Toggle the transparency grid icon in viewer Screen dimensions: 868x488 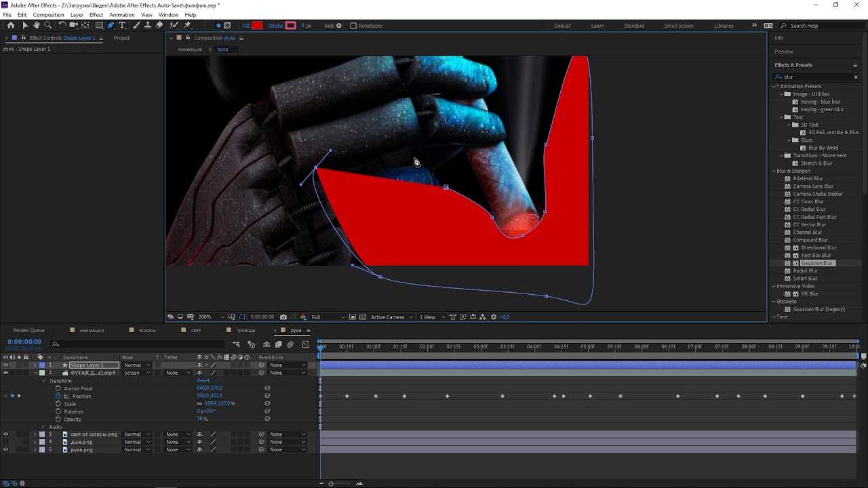coord(362,317)
